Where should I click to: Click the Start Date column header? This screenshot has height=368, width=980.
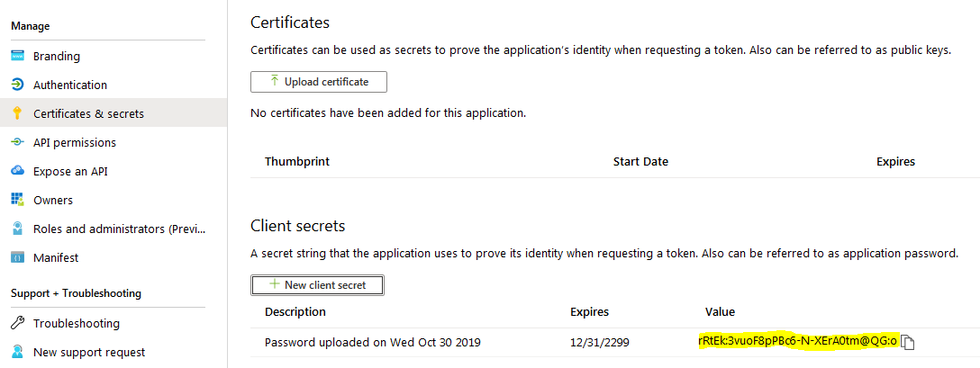pyautogui.click(x=640, y=162)
